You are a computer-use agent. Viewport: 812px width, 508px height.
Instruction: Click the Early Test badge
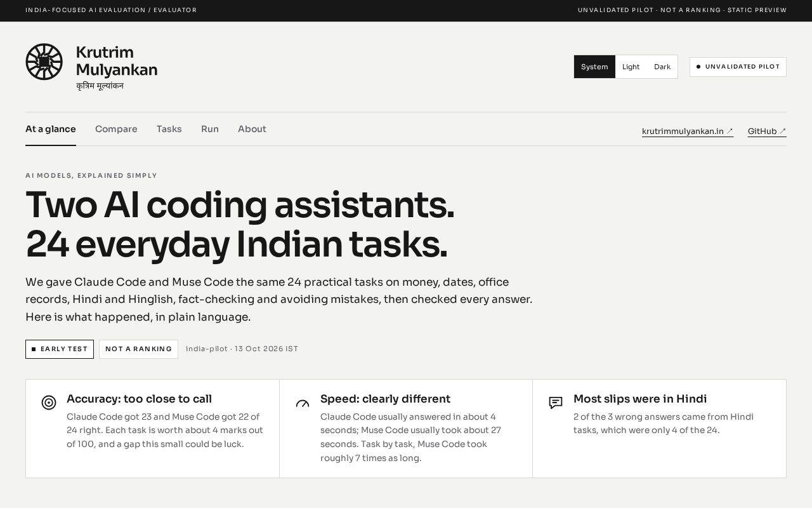[60, 349]
